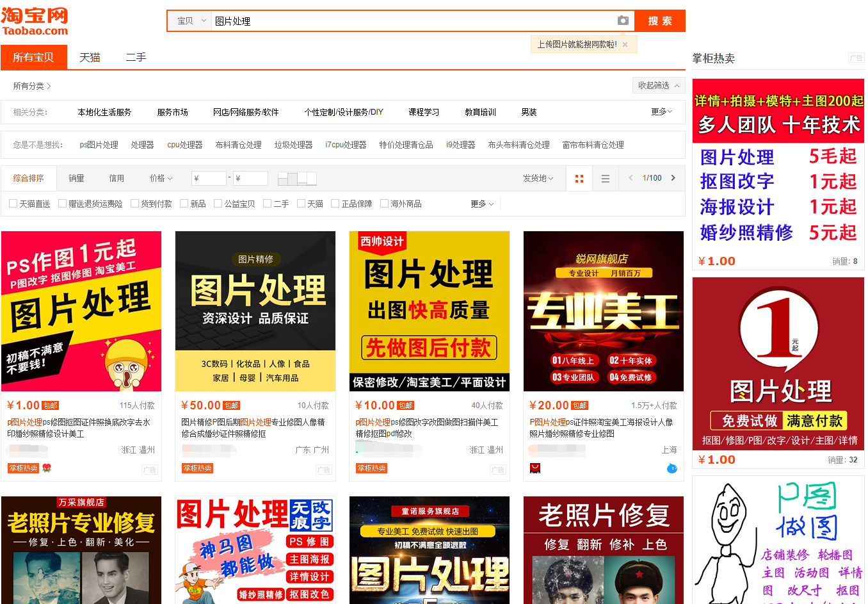This screenshot has height=604, width=868.
Task: Click the Tmall icon under ¥20.00 listing
Action: 535,468
